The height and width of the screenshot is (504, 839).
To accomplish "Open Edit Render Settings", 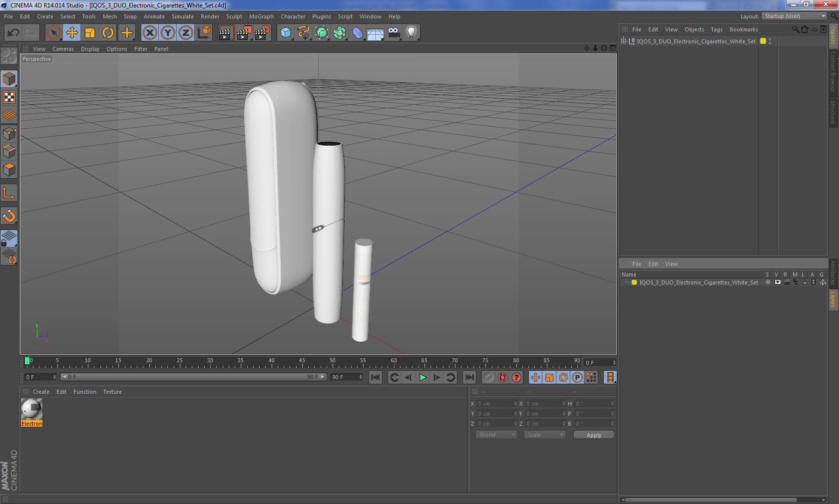I will (263, 33).
